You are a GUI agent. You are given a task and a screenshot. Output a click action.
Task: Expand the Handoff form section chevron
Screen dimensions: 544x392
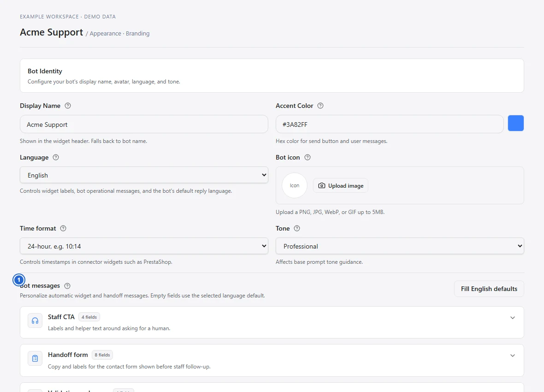(x=513, y=356)
